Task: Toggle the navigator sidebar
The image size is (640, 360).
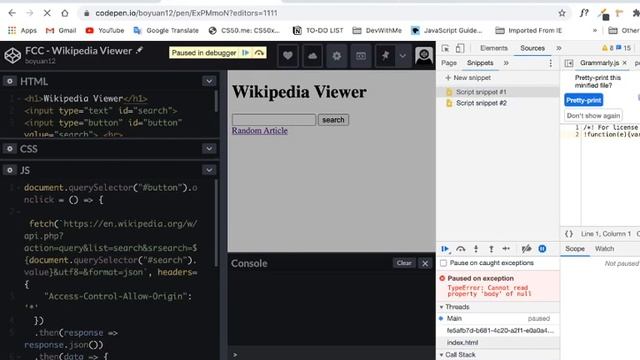Action: coord(569,63)
